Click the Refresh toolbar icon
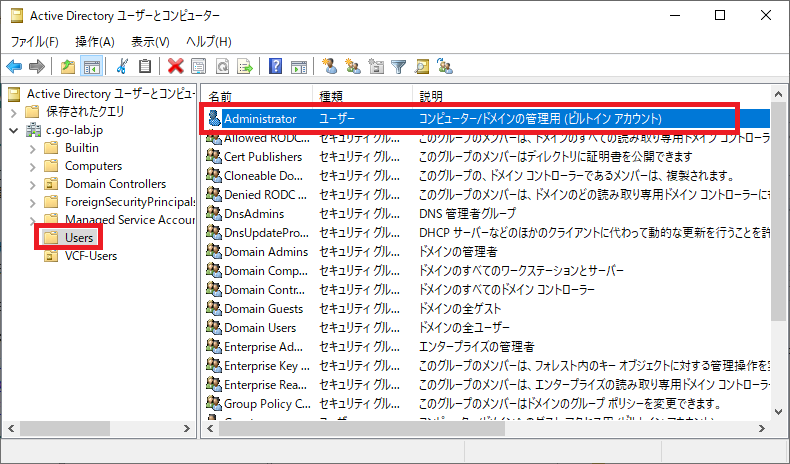The image size is (790, 464). point(222,66)
